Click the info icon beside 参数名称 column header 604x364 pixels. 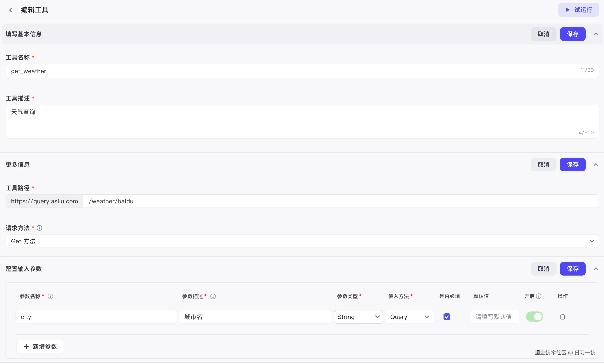click(x=51, y=296)
